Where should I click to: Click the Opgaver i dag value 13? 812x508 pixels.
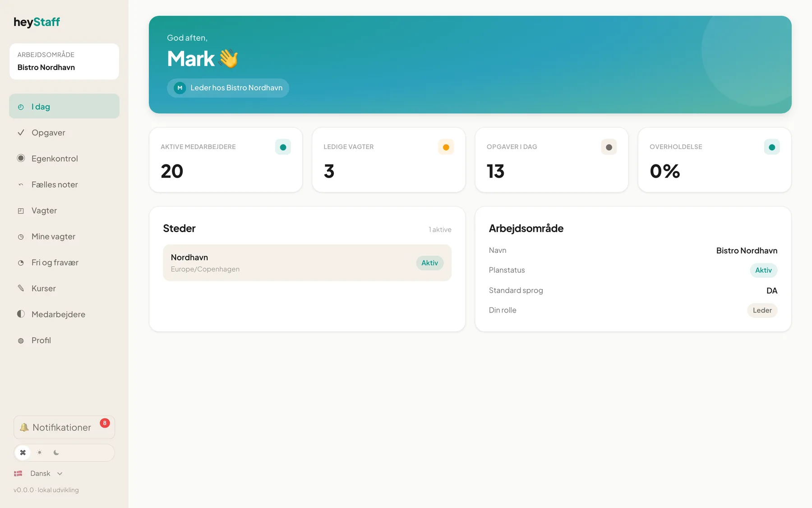pyautogui.click(x=495, y=171)
